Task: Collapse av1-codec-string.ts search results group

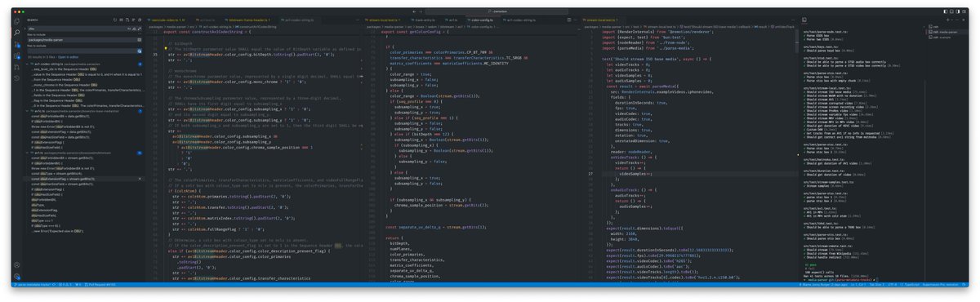Action: 27,64
